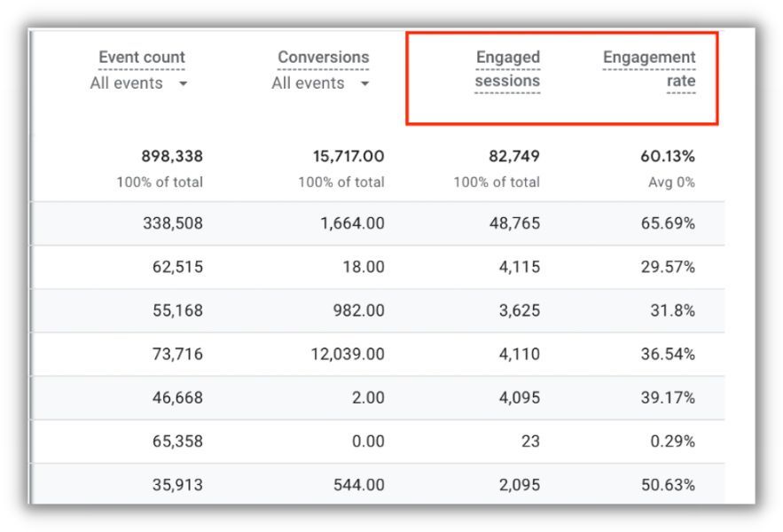The width and height of the screenshot is (783, 532).
Task: Click engaged sessions cell 23
Action: point(530,442)
